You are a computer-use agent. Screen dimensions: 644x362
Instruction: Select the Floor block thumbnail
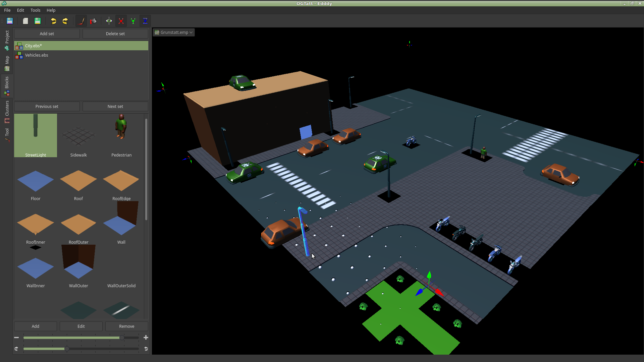(x=36, y=181)
